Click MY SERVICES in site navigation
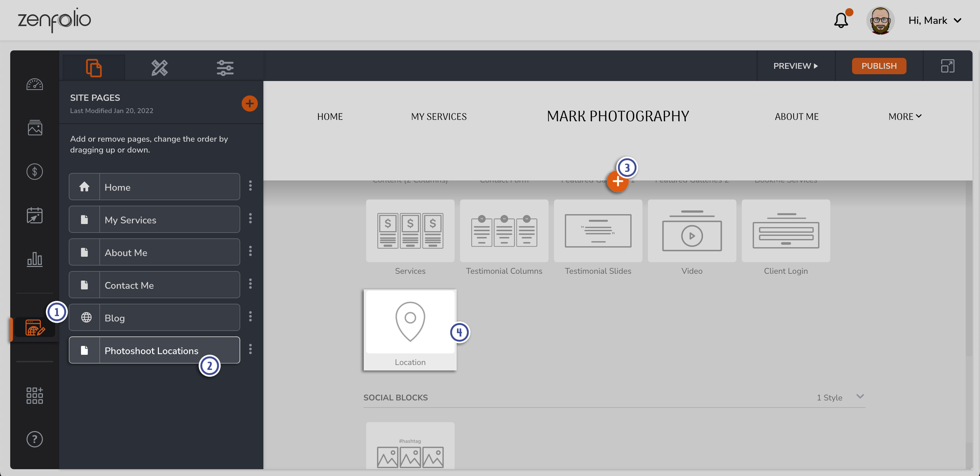Viewport: 980px width, 476px height. click(x=439, y=116)
